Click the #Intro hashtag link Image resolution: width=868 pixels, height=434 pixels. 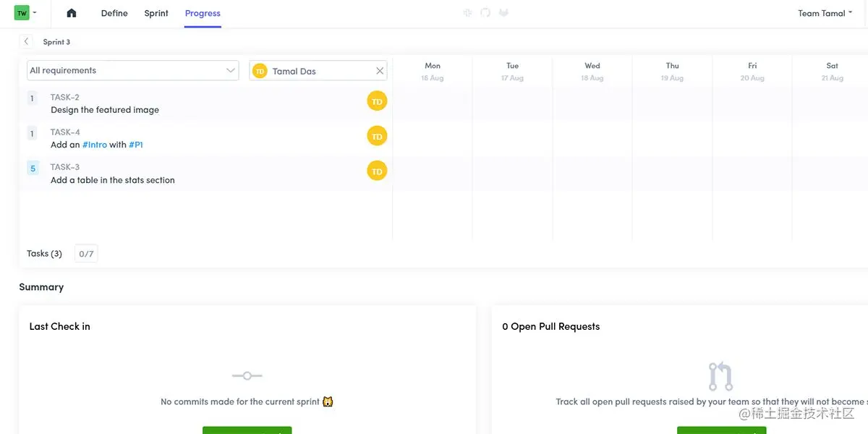[x=95, y=145]
